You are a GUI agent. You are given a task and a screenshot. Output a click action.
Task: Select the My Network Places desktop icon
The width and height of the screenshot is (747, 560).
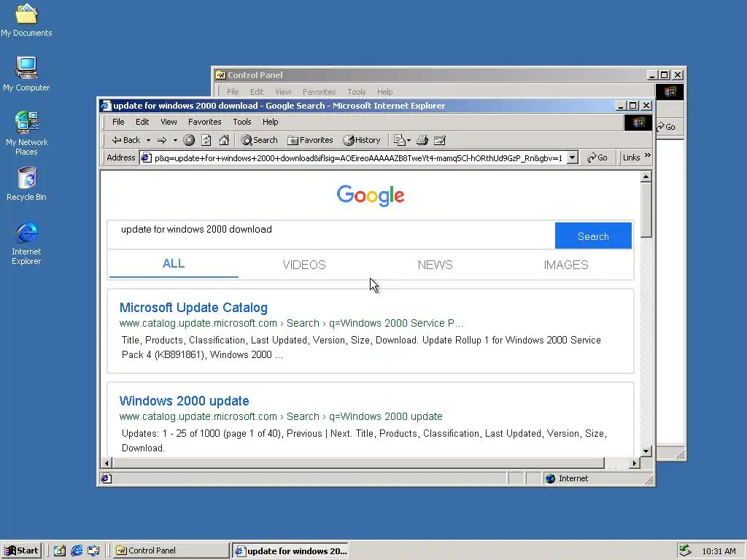[x=26, y=133]
